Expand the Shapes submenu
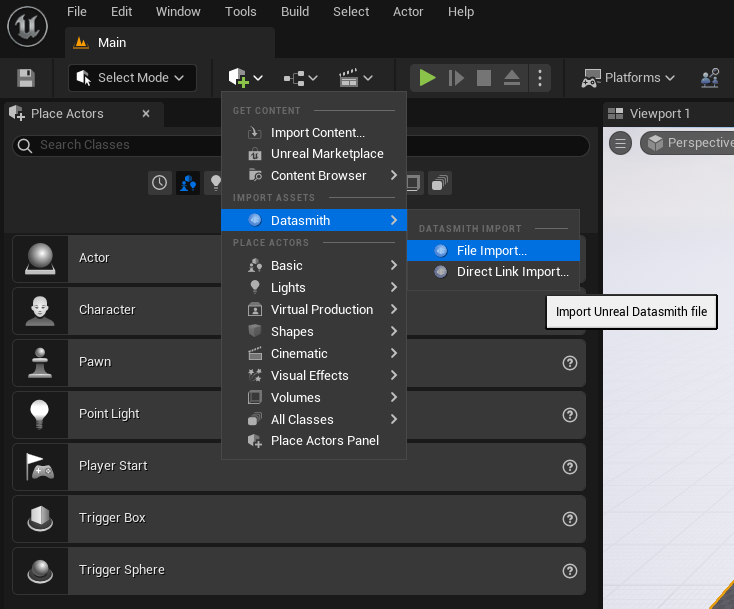734x609 pixels. [314, 332]
